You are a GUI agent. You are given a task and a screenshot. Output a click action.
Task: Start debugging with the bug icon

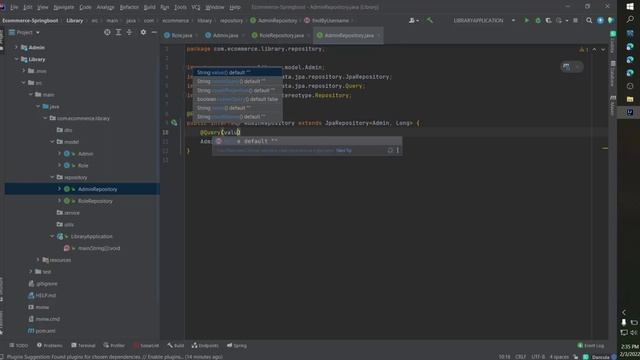(x=538, y=20)
